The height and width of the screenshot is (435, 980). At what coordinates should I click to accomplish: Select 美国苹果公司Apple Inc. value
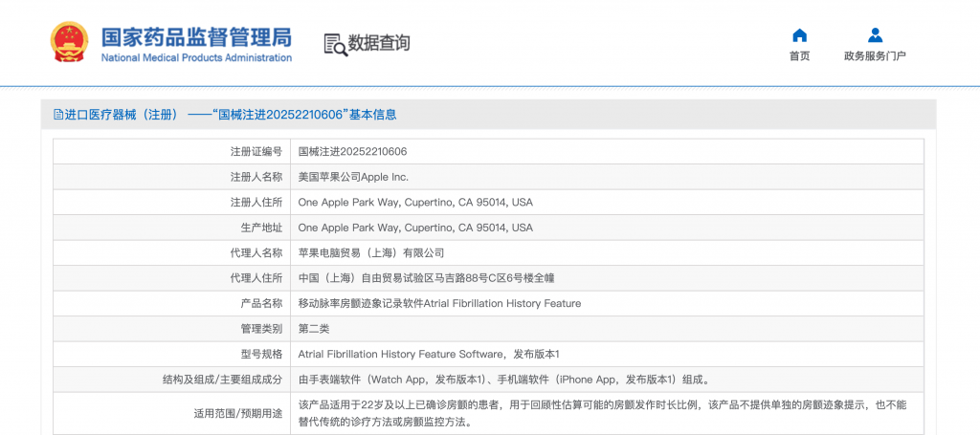point(353,177)
